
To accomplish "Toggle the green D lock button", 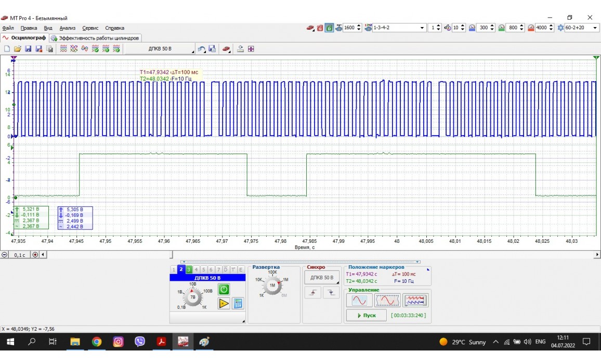I will pos(330,28).
